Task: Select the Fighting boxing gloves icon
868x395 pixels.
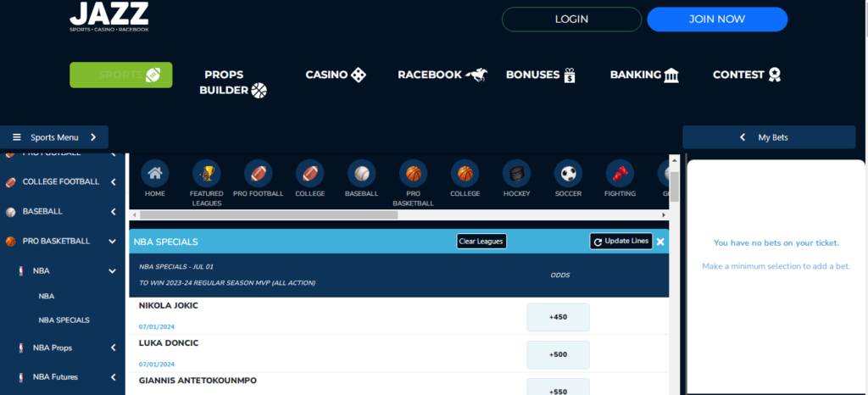Action: point(620,174)
